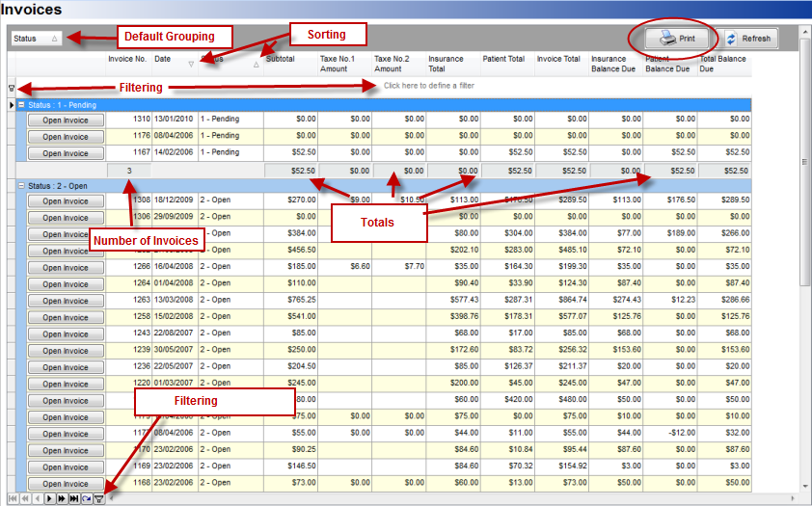Screen dimensions: 812x506
Task: Select insurance balance due cell $274.43
Action: coord(616,300)
